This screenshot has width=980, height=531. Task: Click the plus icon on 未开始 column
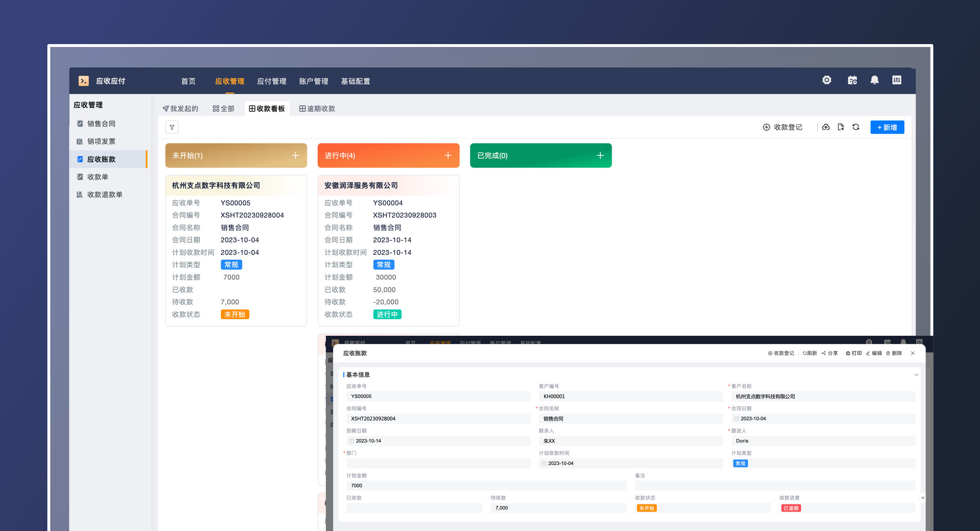point(296,156)
